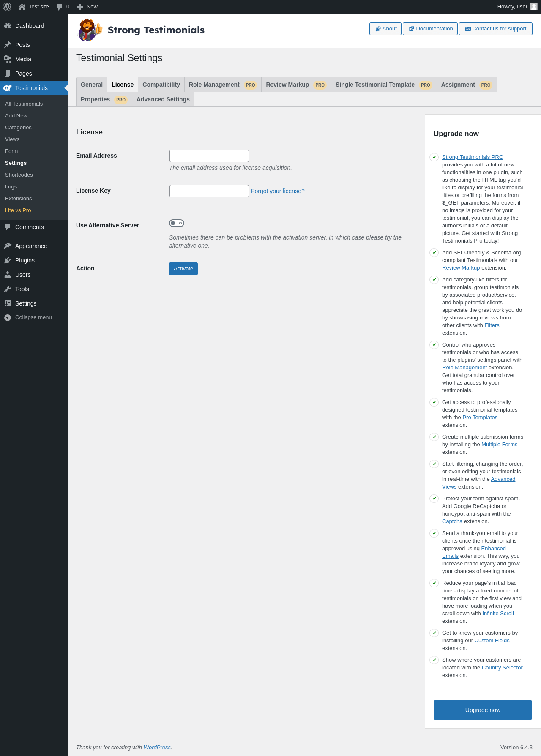This screenshot has width=541, height=756.
Task: Open the Properties PRO tab
Action: [104, 99]
